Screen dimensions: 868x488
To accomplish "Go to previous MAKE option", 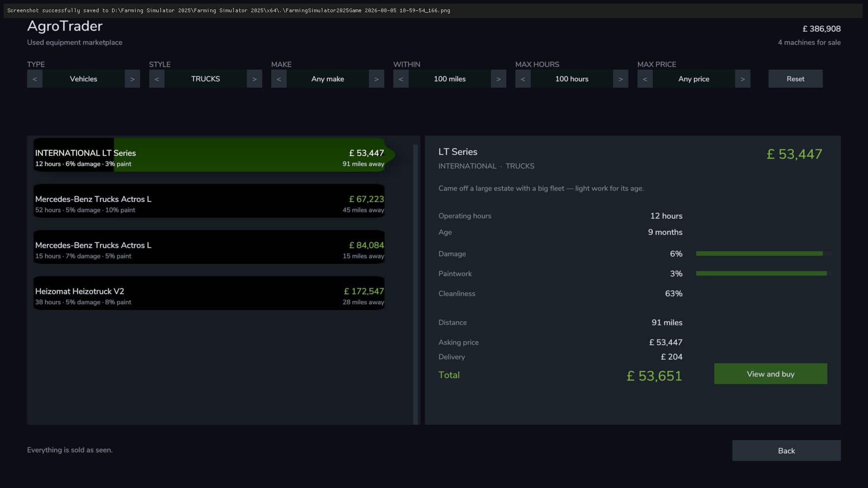I will pyautogui.click(x=279, y=79).
